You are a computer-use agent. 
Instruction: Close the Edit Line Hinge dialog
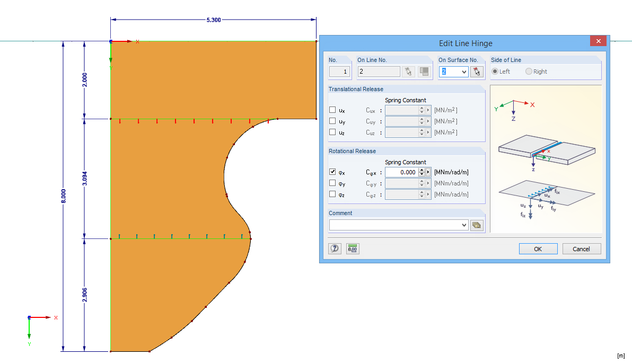tap(598, 41)
